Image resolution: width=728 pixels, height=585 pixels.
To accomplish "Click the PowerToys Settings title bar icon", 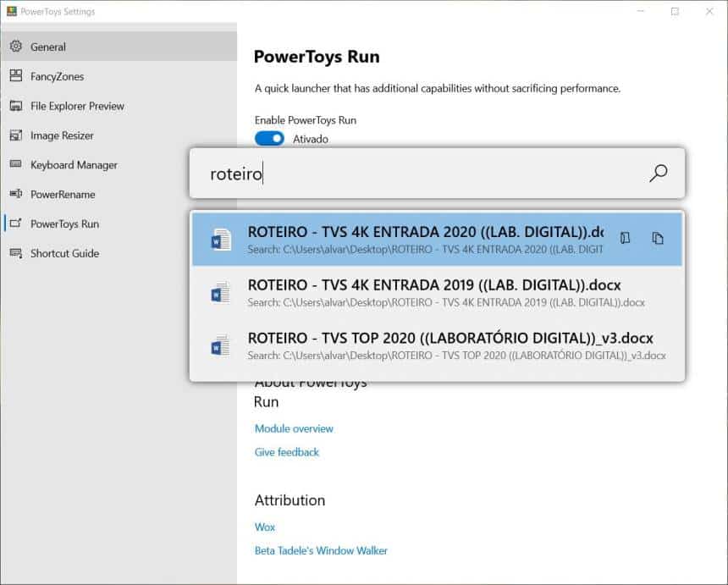I will tap(12, 11).
